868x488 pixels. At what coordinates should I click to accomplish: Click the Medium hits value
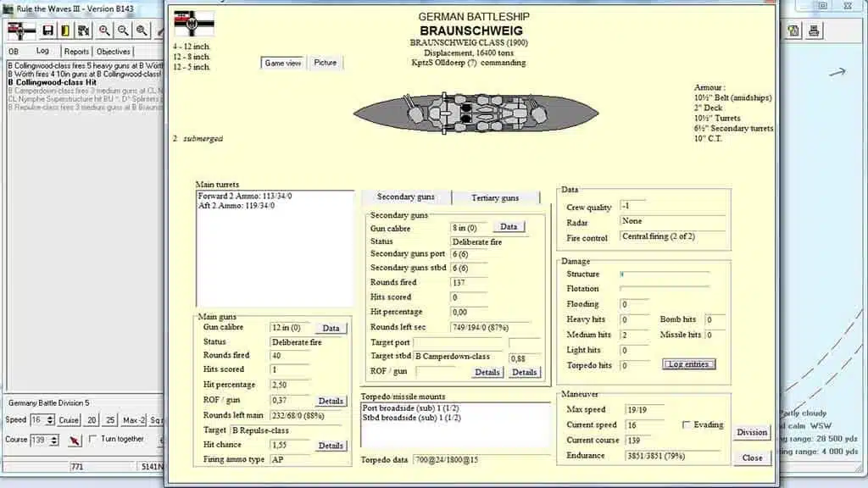634,335
